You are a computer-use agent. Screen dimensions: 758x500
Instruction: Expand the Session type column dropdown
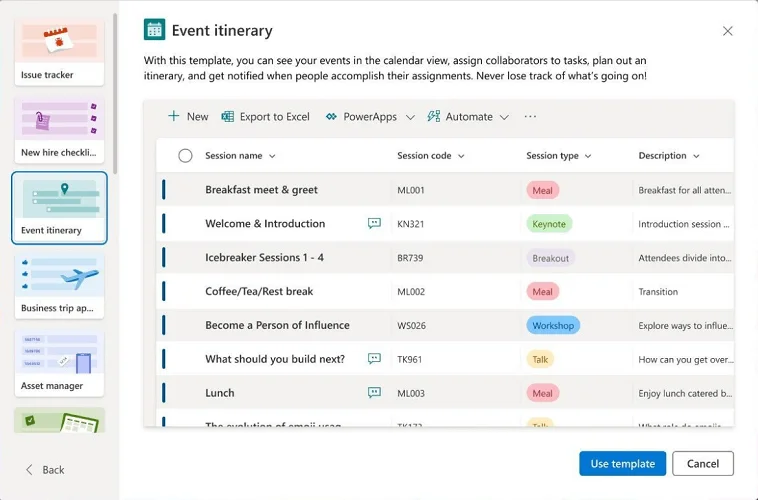click(x=588, y=156)
